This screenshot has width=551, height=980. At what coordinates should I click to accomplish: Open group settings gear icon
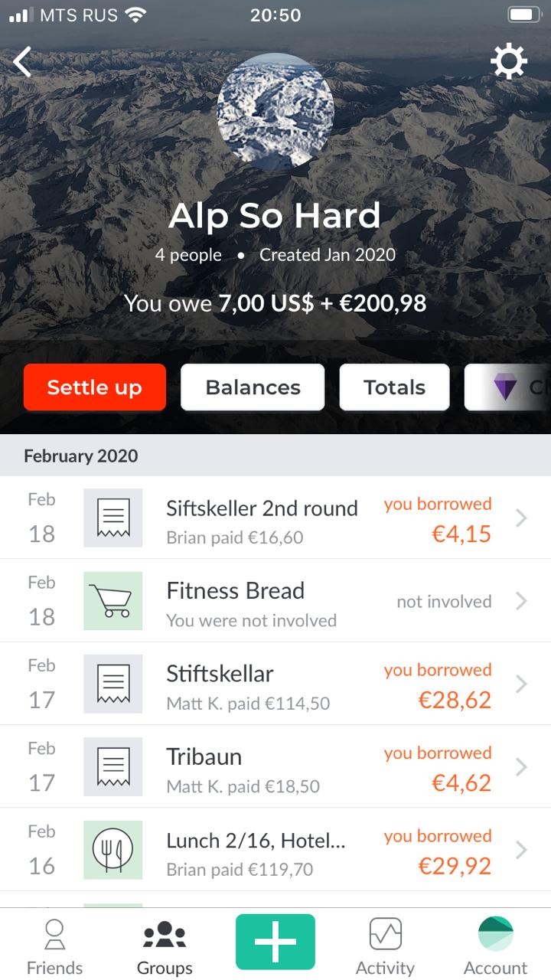pos(509,61)
